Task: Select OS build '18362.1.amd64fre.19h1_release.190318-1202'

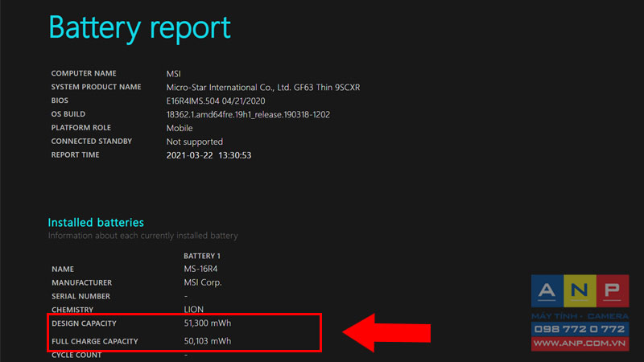Action: 248,114
